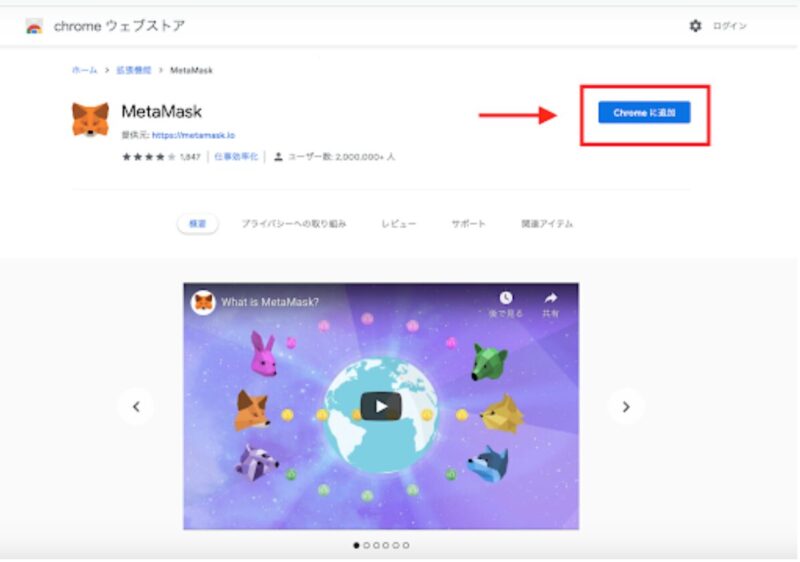Screen dimensions: 800x562
Task: Select the 概要 overview tab
Action: [x=198, y=224]
